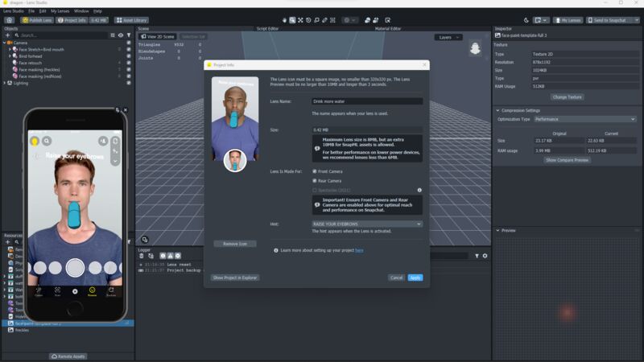Image resolution: width=644 pixels, height=362 pixels.
Task: Toggle the Face retouch enable checkbox
Action: [129, 63]
